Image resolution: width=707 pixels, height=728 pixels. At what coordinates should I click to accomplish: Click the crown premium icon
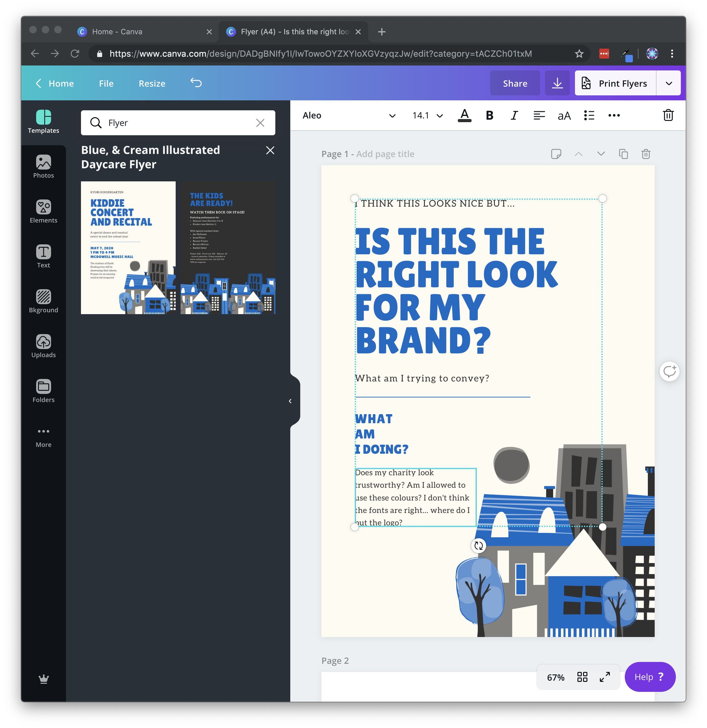click(44, 679)
